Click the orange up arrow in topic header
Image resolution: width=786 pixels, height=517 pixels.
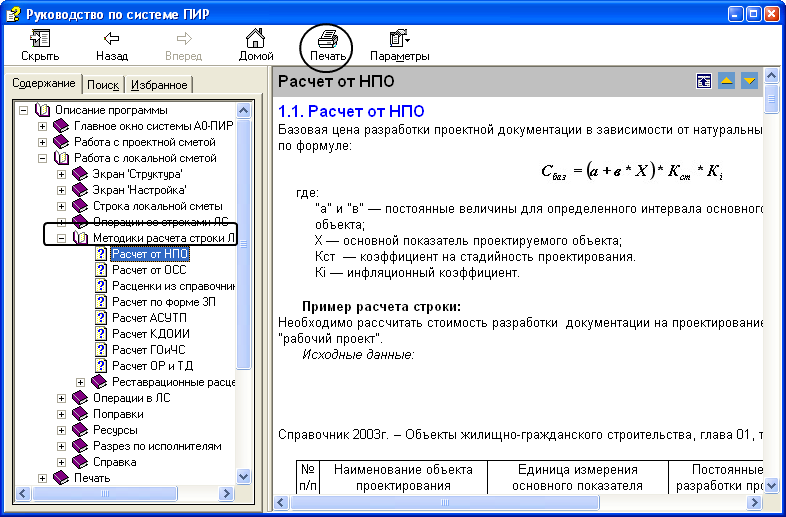click(727, 81)
